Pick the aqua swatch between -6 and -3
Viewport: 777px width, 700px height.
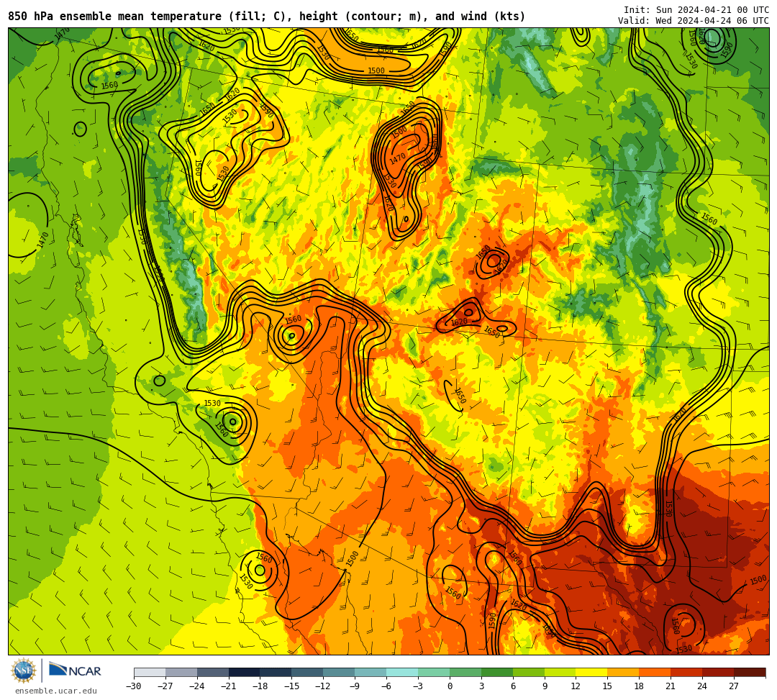(402, 672)
